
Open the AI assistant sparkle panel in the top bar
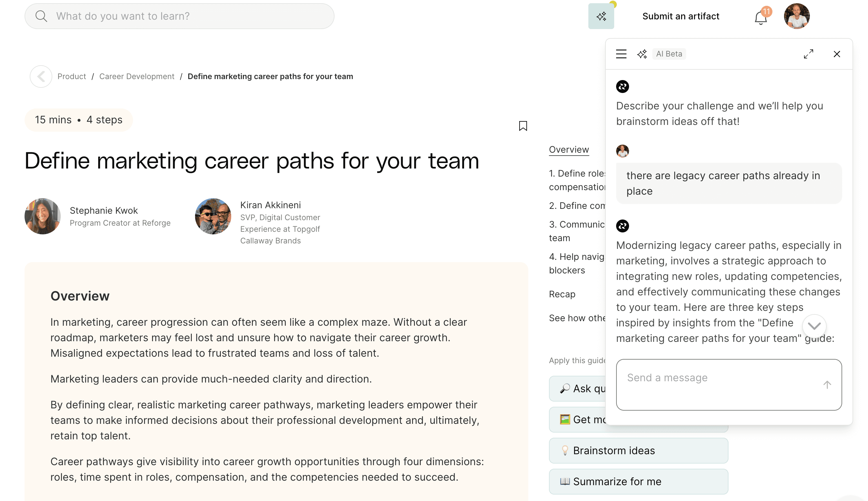point(601,16)
